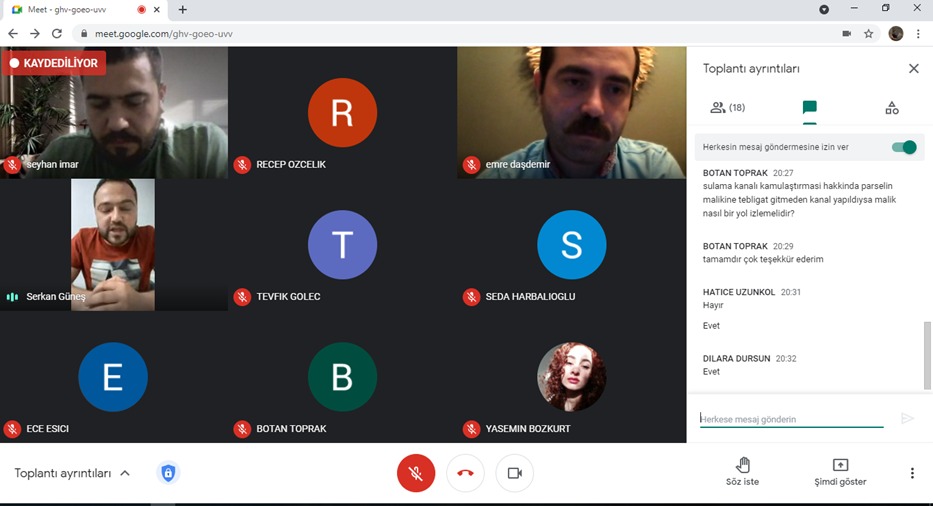Close the Toplantı ayrıntıları side panel
The width and height of the screenshot is (933, 506).
[x=913, y=69]
